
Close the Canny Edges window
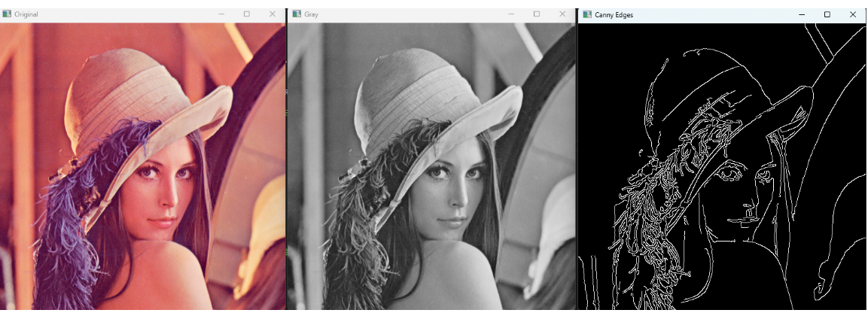853,14
